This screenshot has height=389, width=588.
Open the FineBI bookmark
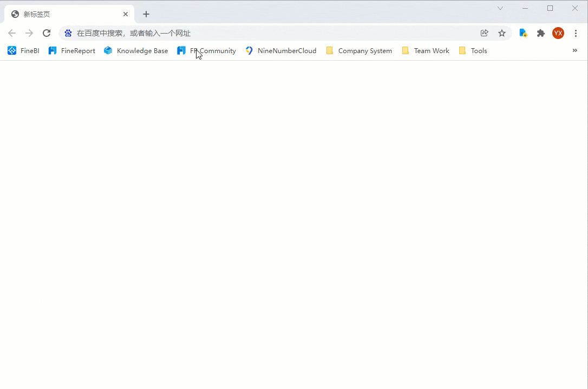23,50
